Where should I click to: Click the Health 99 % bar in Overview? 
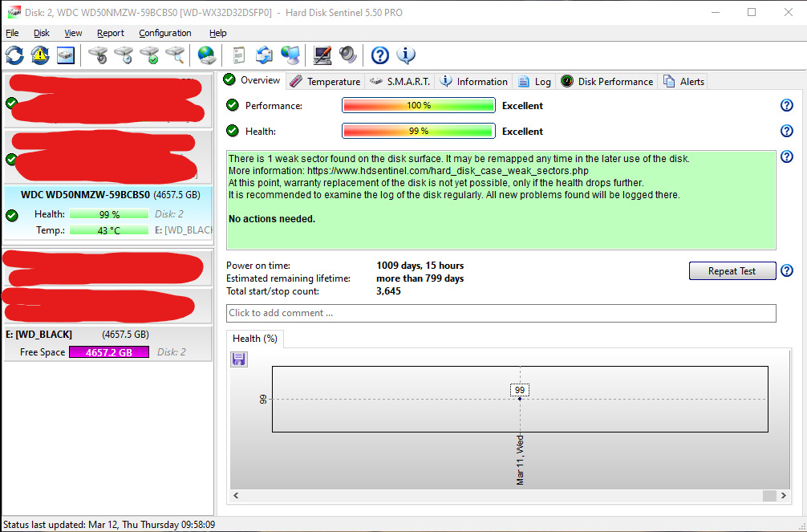(419, 131)
